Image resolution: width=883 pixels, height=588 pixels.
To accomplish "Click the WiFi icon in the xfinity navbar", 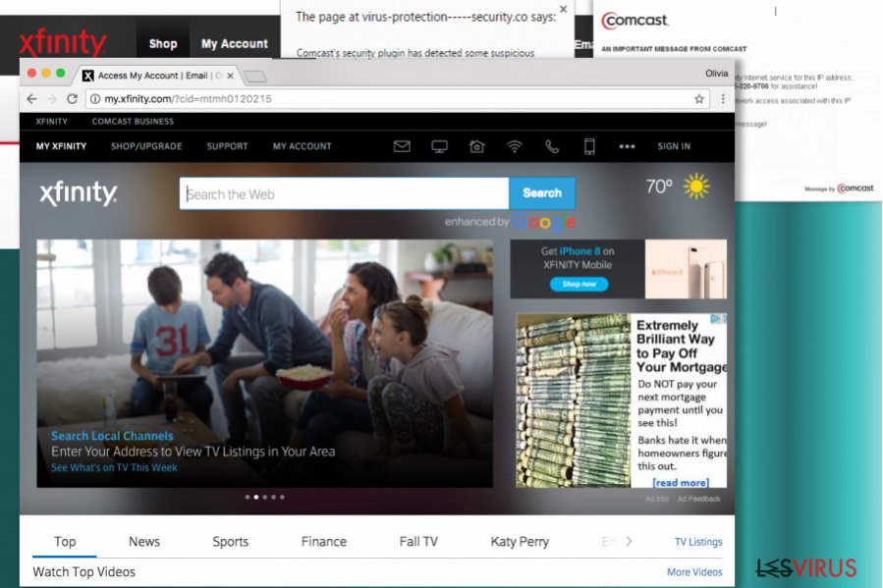I will tap(514, 146).
